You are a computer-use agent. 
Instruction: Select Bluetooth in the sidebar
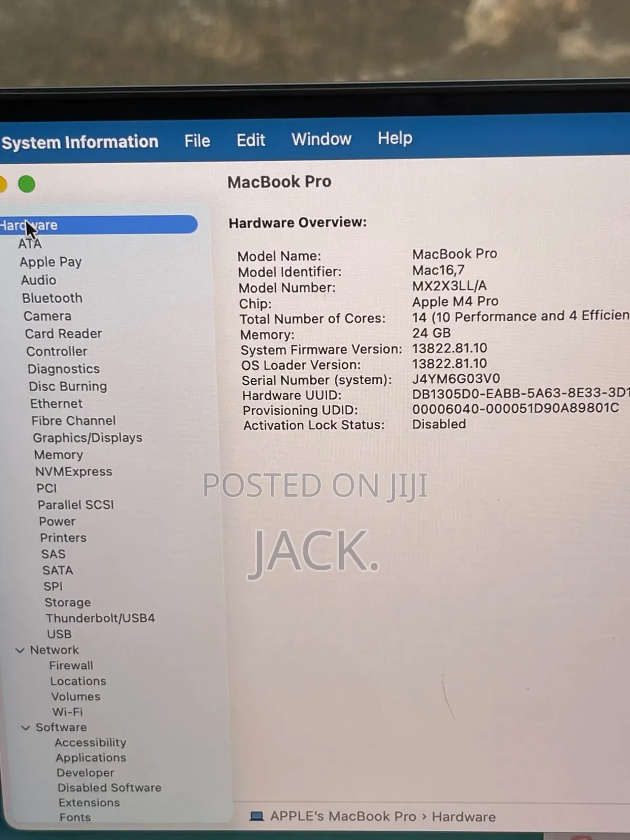click(x=52, y=298)
